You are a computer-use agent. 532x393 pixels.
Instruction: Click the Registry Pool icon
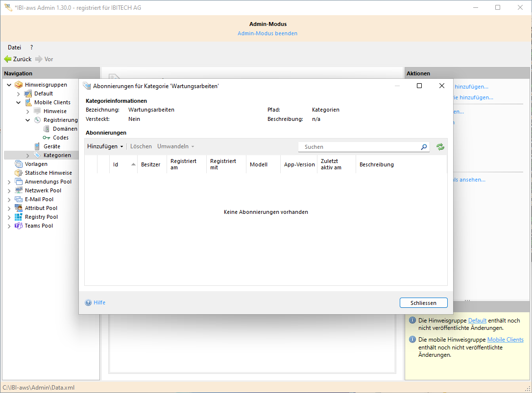pos(19,217)
